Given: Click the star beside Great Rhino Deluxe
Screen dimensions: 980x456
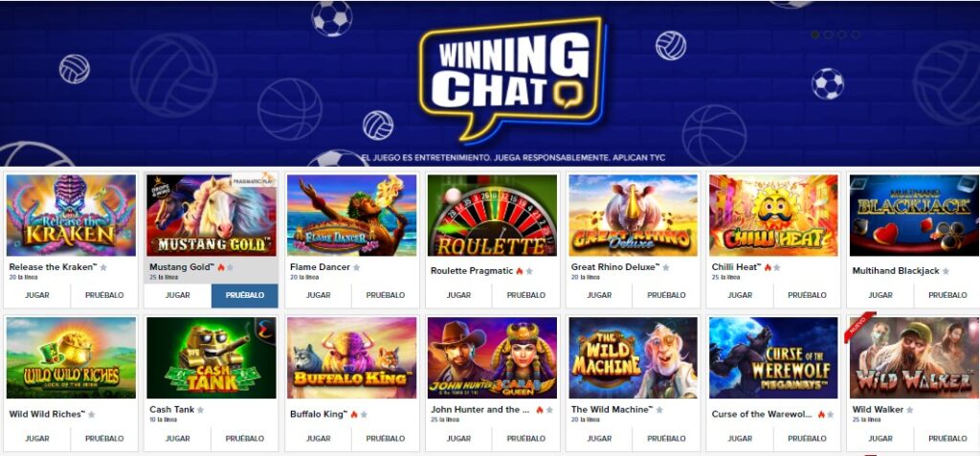Looking at the screenshot, I should point(666,267).
